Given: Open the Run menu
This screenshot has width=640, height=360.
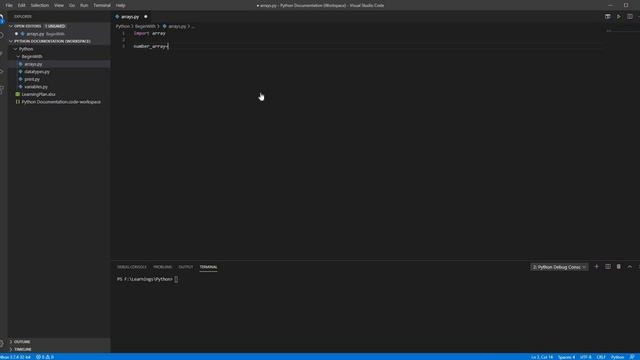Looking at the screenshot, I should point(84,5).
